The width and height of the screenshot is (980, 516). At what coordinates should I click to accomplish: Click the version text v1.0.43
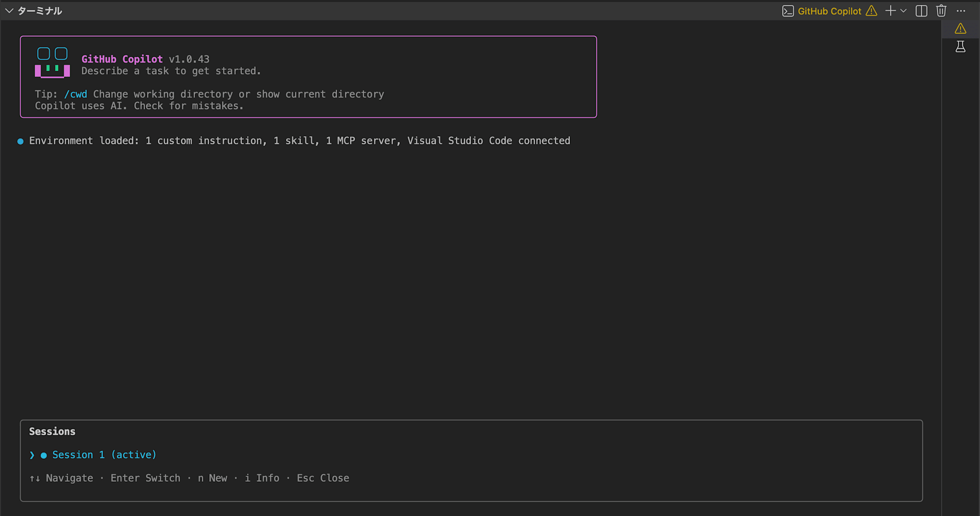(x=189, y=59)
